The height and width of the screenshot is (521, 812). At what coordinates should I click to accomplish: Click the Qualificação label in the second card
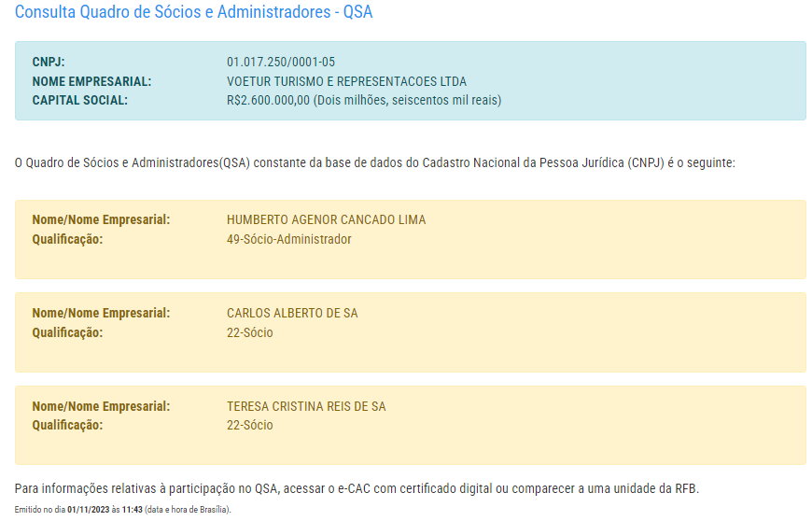(67, 332)
